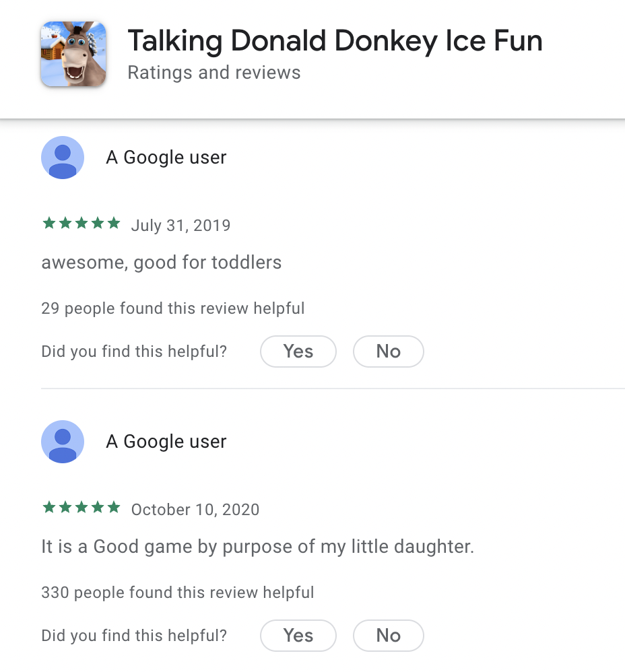Image resolution: width=625 pixels, height=672 pixels.
Task: Click the toddlers review text
Action: [x=161, y=262]
